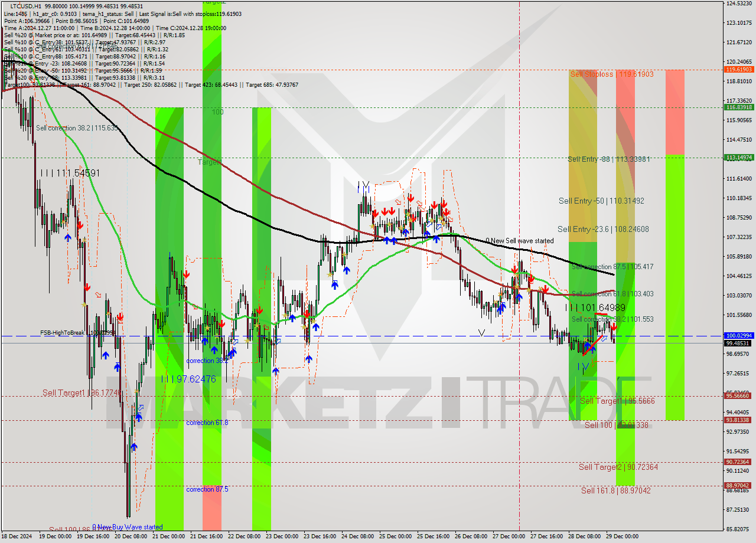Click 'Sell correction 61.8 | 103.403' label

(x=612, y=294)
